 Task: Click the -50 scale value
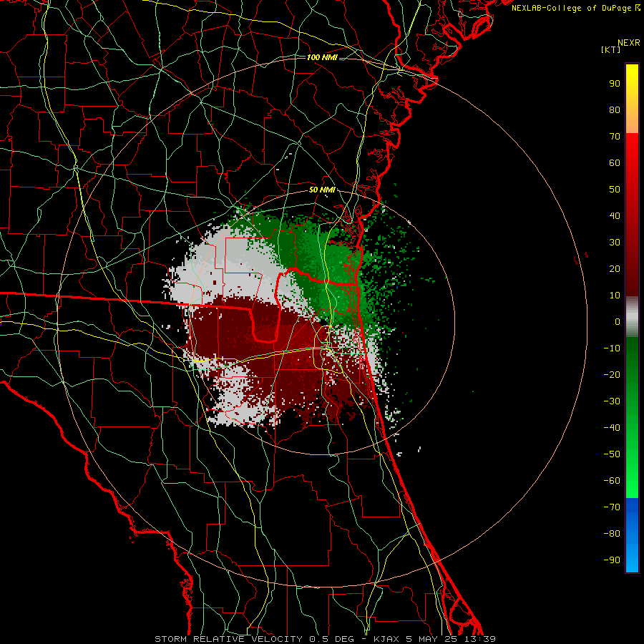pyautogui.click(x=612, y=454)
